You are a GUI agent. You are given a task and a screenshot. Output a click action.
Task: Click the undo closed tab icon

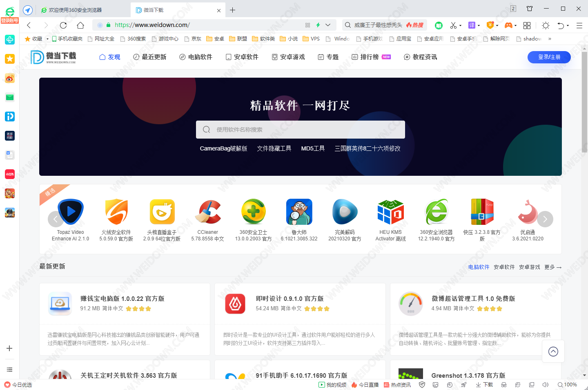point(561,25)
